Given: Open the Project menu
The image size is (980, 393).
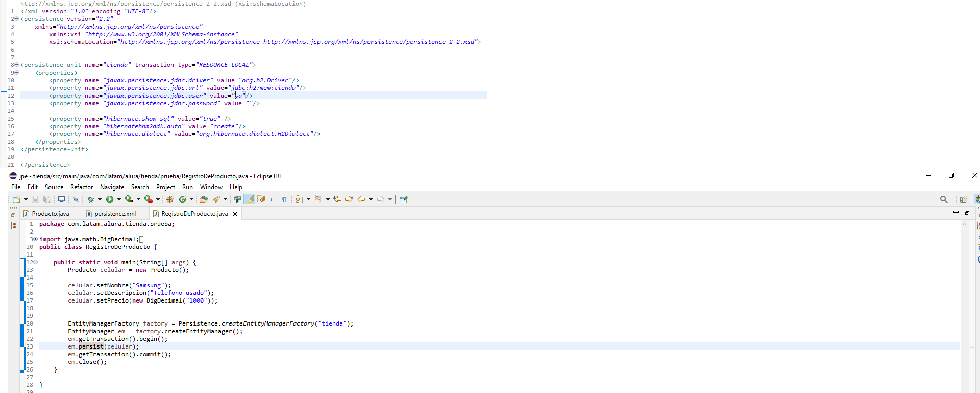Looking at the screenshot, I should tap(165, 187).
